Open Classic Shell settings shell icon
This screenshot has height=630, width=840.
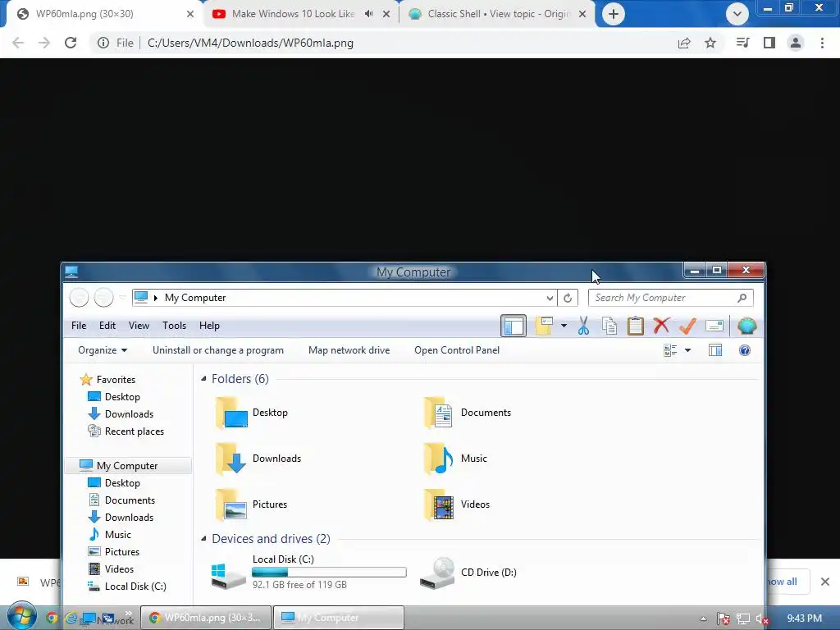tap(746, 326)
